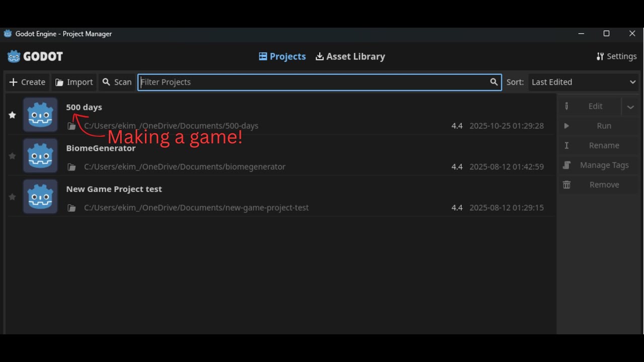Click path ending in new-game-project-test
Screen dimensions: 644x362
pyautogui.click(x=196, y=208)
